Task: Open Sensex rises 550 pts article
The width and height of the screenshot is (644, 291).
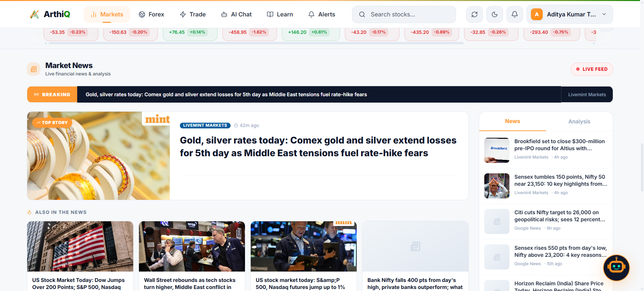Action: pos(560,251)
